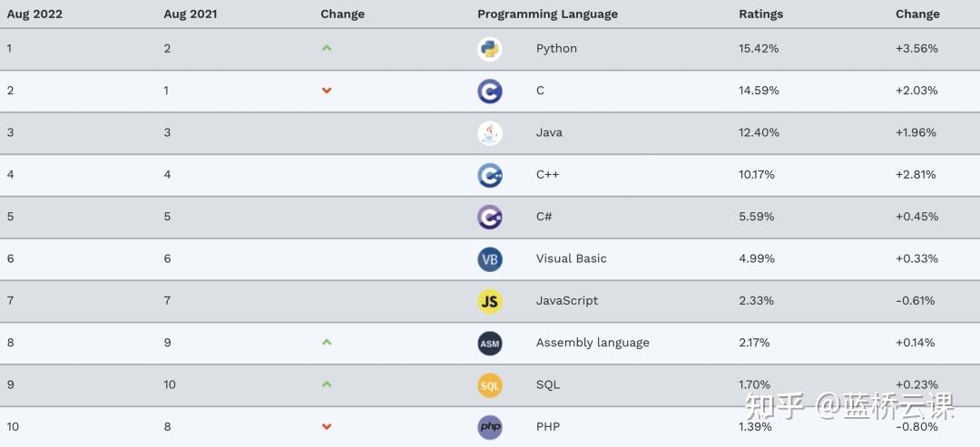Click the Visual Basic language name

tap(572, 258)
